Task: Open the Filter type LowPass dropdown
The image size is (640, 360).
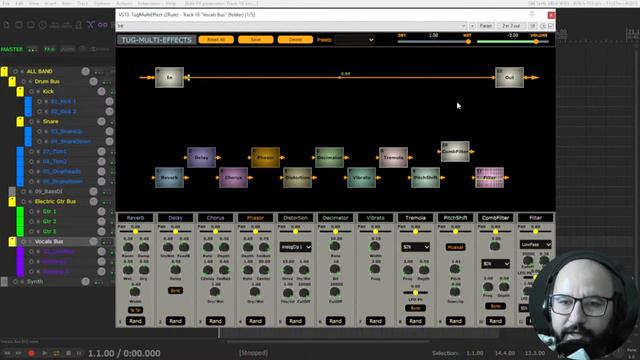Action: pos(536,244)
